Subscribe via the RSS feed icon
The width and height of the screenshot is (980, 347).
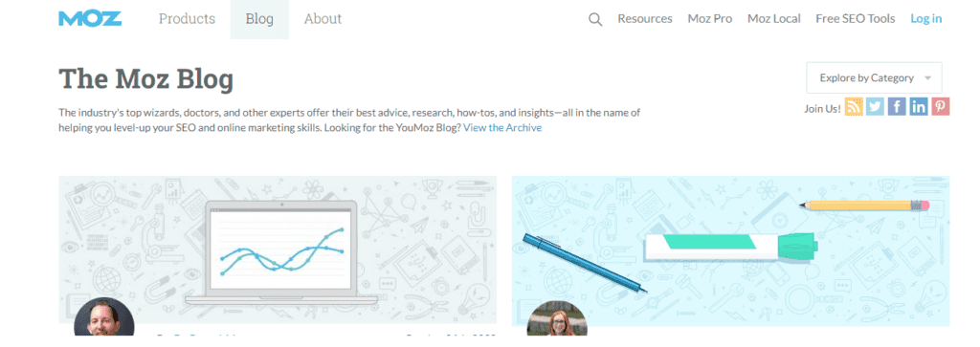point(854,107)
